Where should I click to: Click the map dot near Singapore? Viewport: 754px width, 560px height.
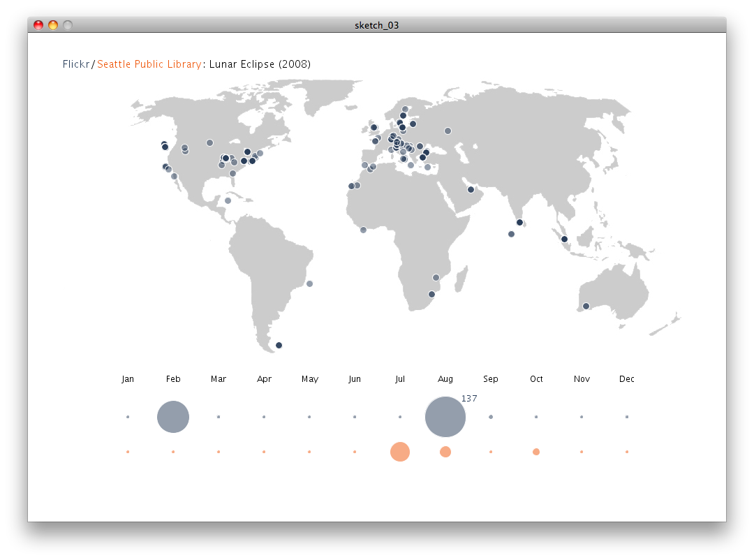[x=564, y=240]
